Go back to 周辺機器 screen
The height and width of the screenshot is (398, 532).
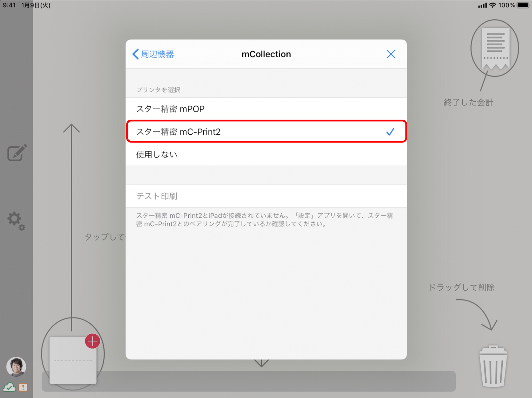(153, 54)
